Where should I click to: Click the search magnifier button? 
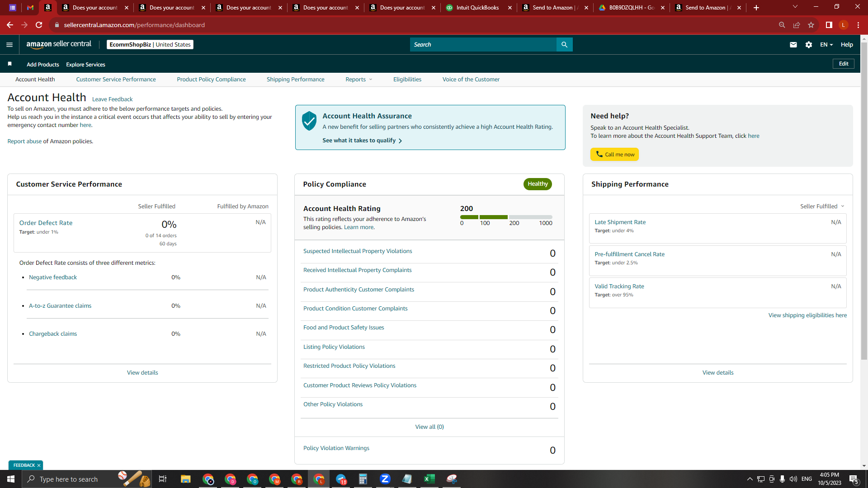(564, 44)
